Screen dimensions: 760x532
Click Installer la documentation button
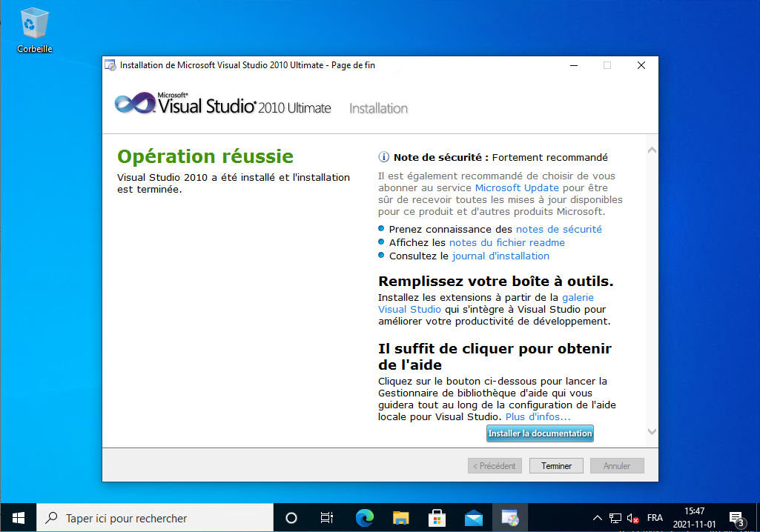click(x=540, y=433)
